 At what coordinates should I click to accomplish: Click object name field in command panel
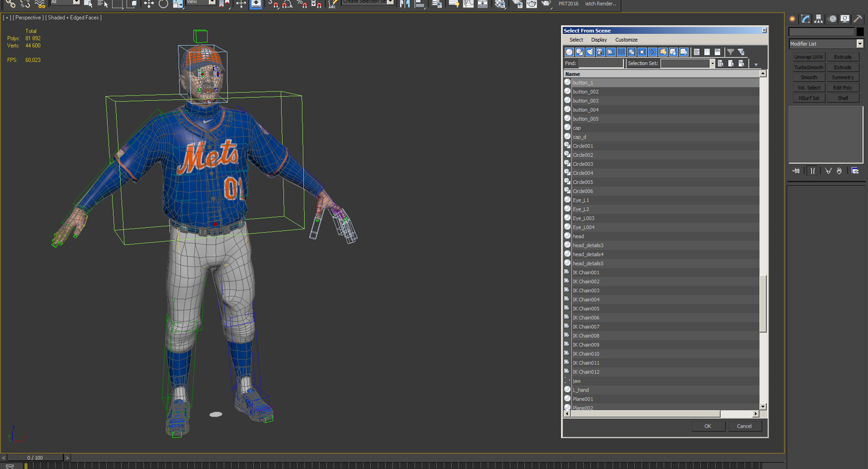(x=822, y=32)
